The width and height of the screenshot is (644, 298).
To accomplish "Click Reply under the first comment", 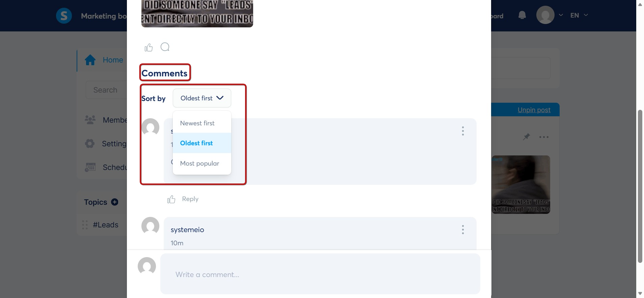I will point(190,199).
